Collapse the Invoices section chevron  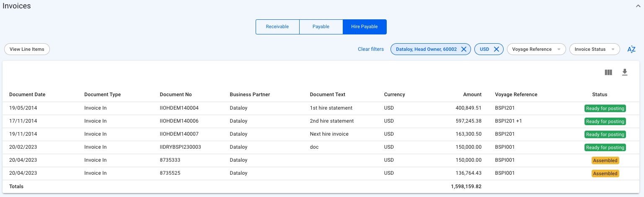[x=637, y=6]
